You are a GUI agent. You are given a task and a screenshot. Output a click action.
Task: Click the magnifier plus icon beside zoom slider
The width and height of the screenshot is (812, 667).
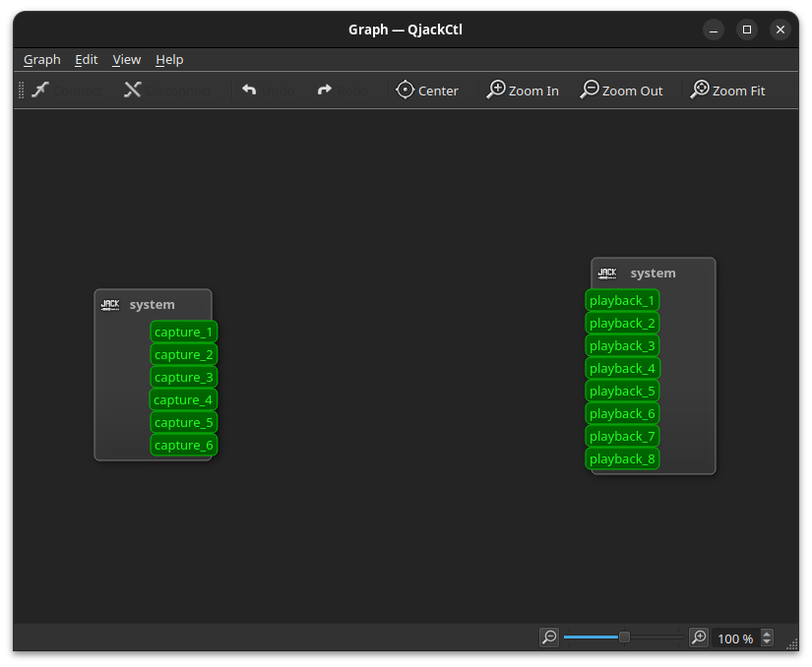tap(699, 637)
